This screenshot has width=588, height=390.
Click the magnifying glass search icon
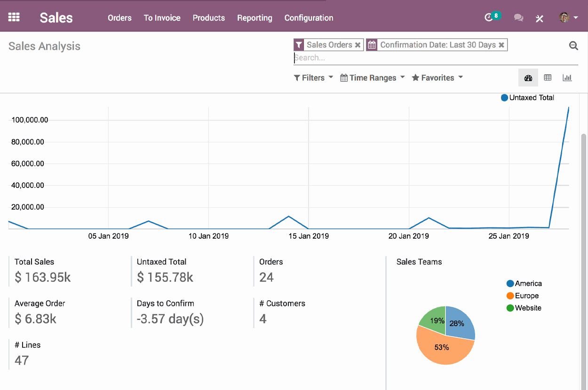click(573, 46)
